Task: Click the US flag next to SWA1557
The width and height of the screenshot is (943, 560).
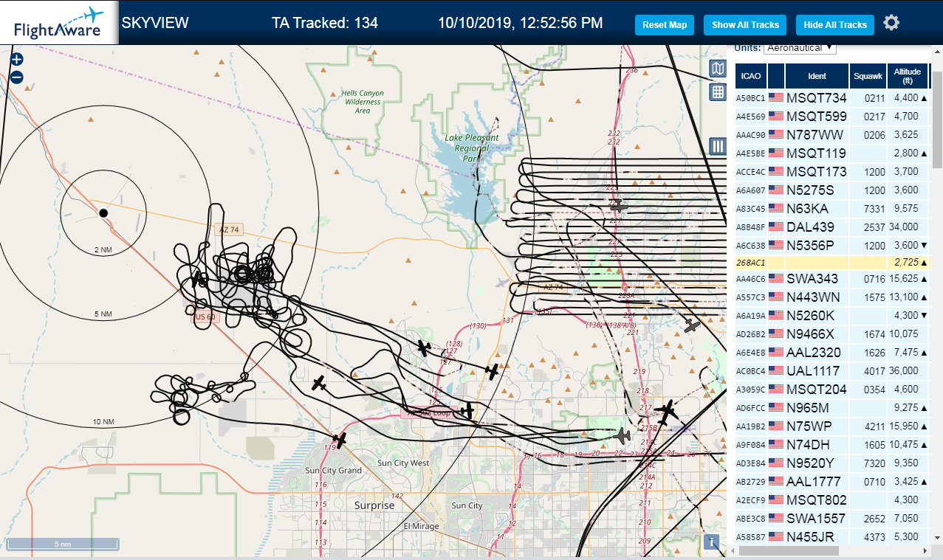Action: coord(775,518)
